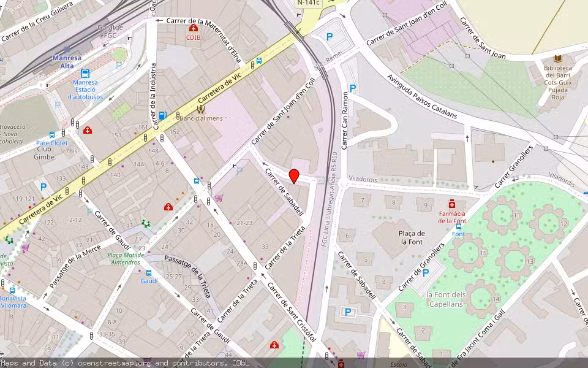Screen dimensions: 588x368
Task: Select the CDIB pharmacy cross icon
Action: 194,28
